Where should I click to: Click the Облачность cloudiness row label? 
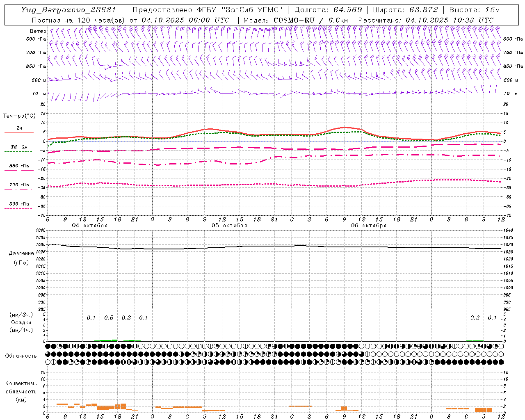pos(21,356)
